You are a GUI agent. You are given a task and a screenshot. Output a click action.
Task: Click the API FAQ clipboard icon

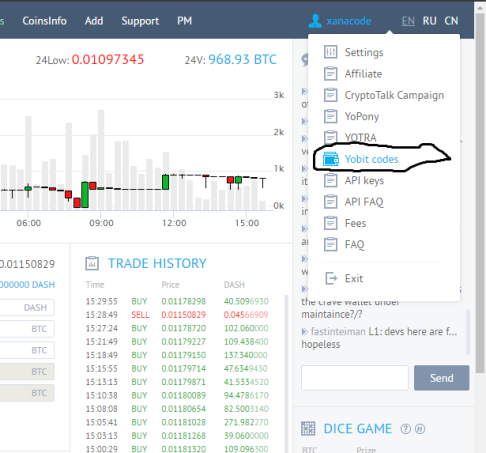(x=330, y=202)
